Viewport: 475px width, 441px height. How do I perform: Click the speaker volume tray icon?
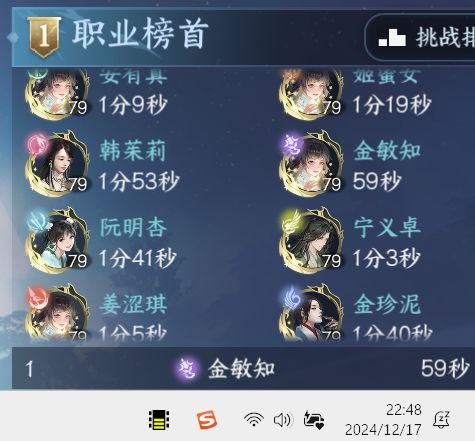(x=283, y=420)
